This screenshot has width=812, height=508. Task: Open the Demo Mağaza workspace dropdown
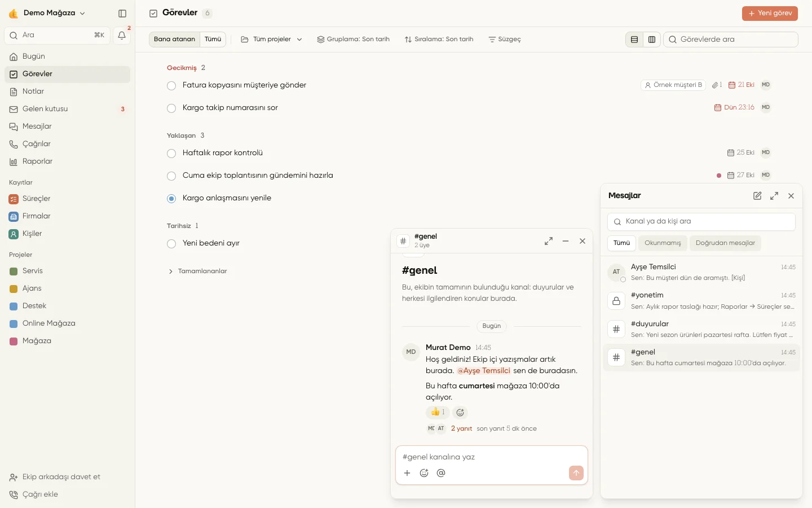click(x=47, y=13)
